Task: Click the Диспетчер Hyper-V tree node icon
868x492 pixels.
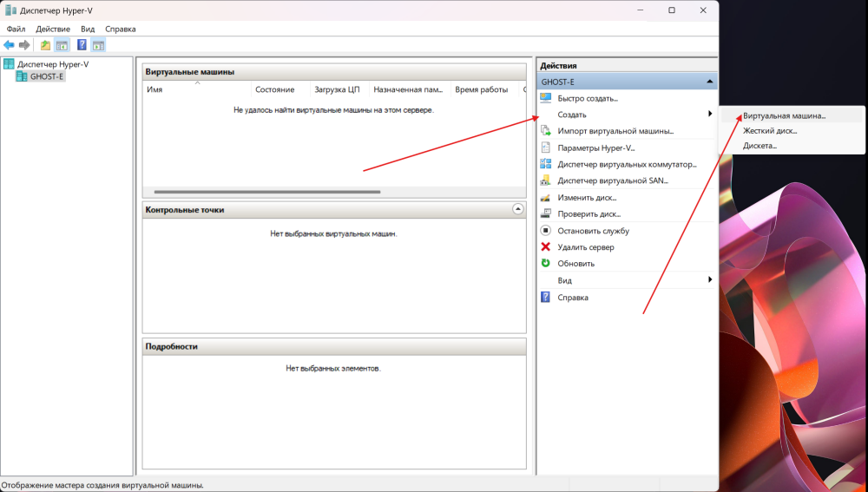Action: [9, 63]
